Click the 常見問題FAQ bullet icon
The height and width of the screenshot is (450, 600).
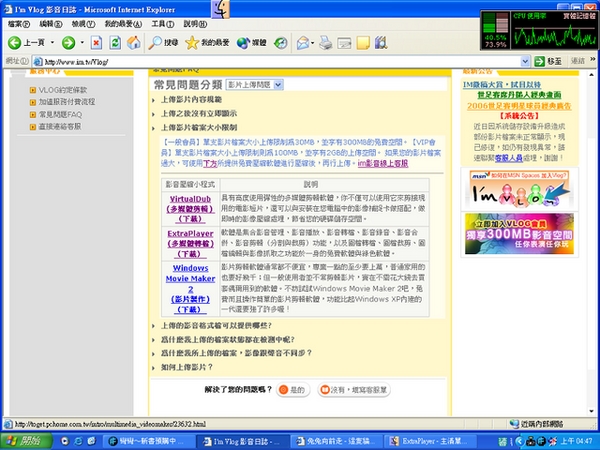[33, 114]
